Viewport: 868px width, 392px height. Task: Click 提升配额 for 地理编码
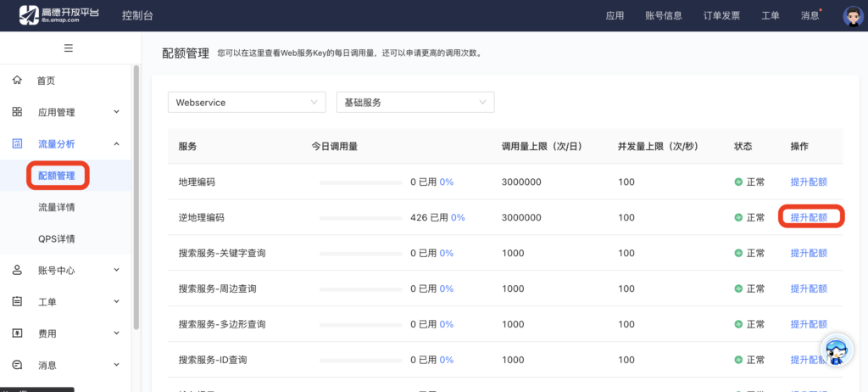point(809,182)
